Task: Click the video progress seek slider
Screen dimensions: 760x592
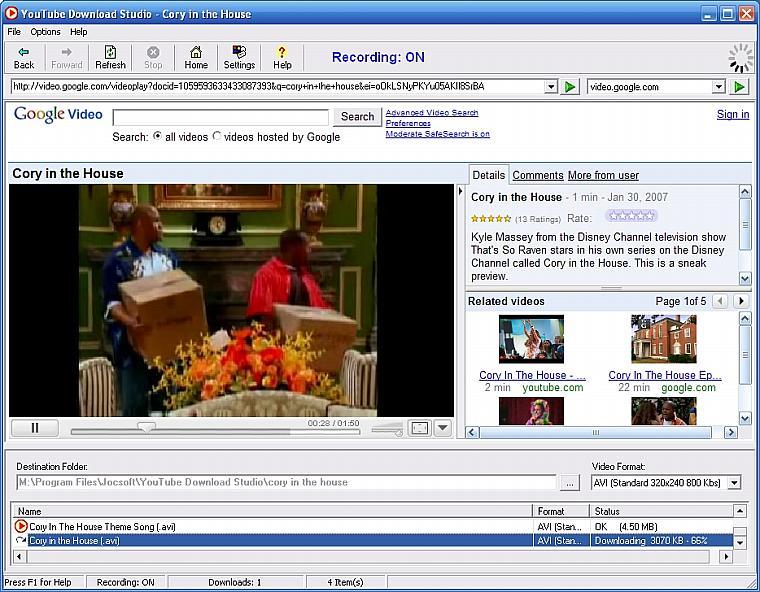Action: coord(147,428)
